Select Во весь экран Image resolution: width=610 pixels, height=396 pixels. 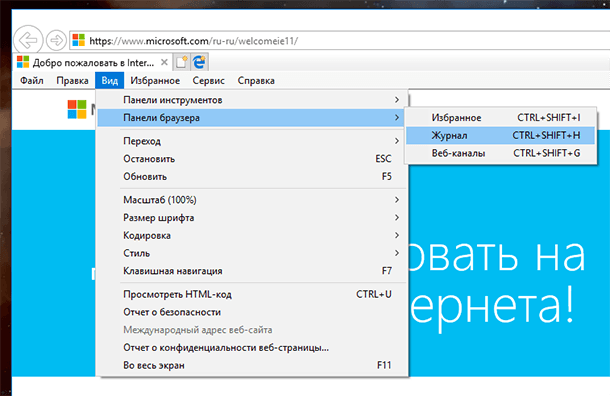[x=252, y=366]
